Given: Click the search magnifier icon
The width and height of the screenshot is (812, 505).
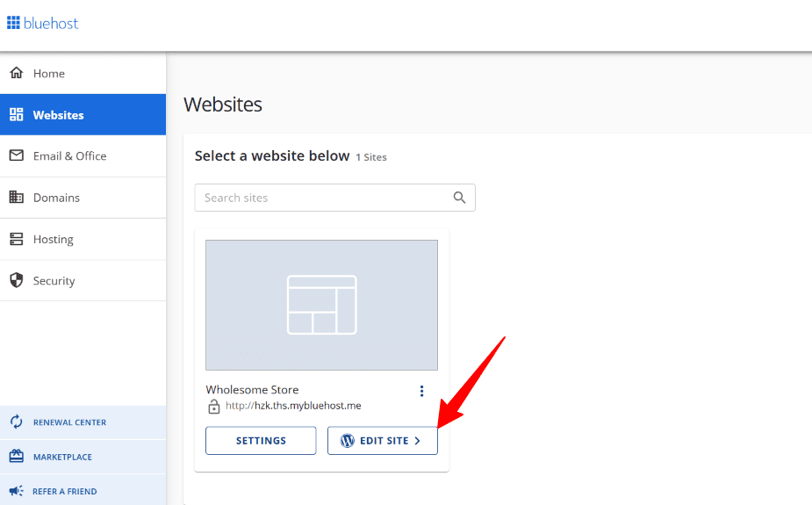Looking at the screenshot, I should 459,198.
